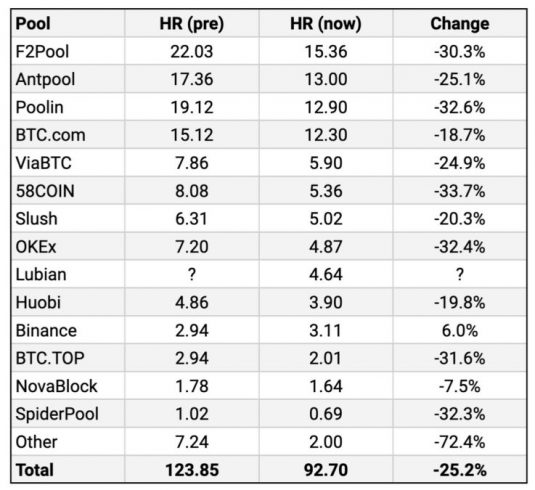Select the 58COIN row label

[45, 191]
